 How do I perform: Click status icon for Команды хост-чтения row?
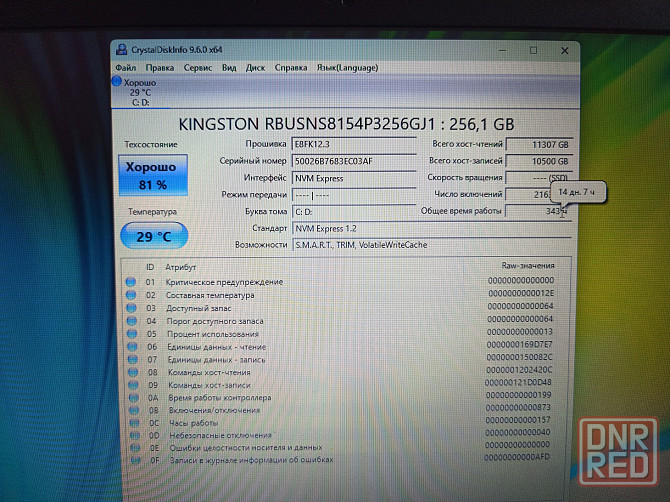point(133,372)
